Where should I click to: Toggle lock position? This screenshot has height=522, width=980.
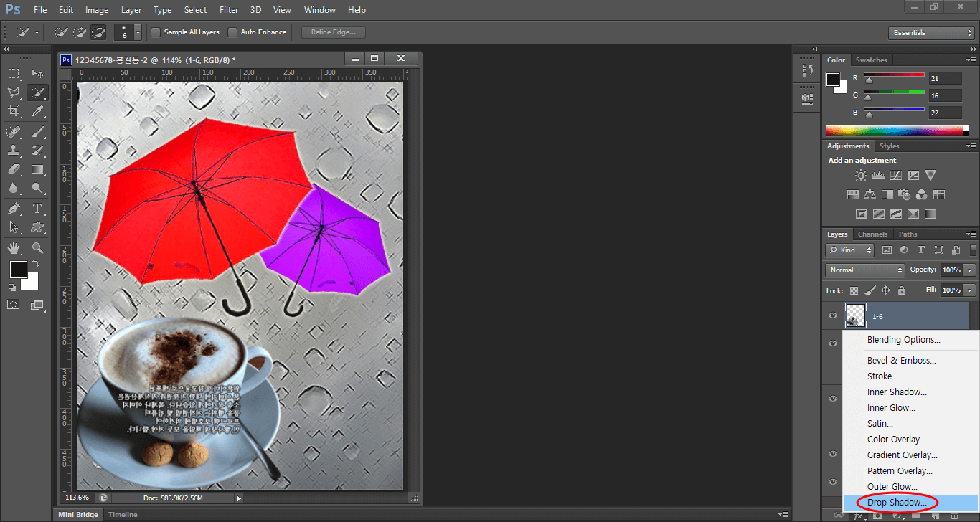(885, 290)
